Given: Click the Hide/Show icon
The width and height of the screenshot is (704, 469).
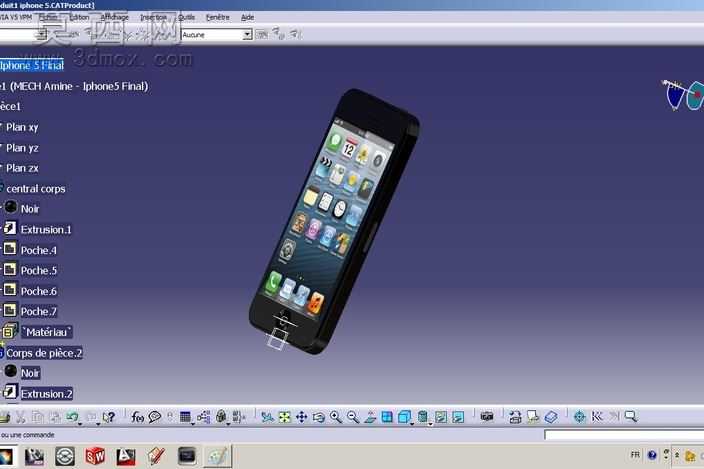Looking at the screenshot, I should 441,417.
